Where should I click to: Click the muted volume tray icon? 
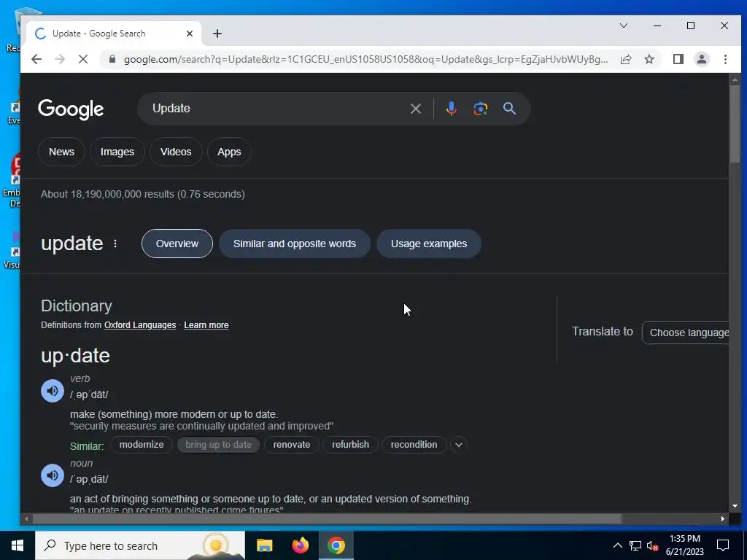(653, 545)
